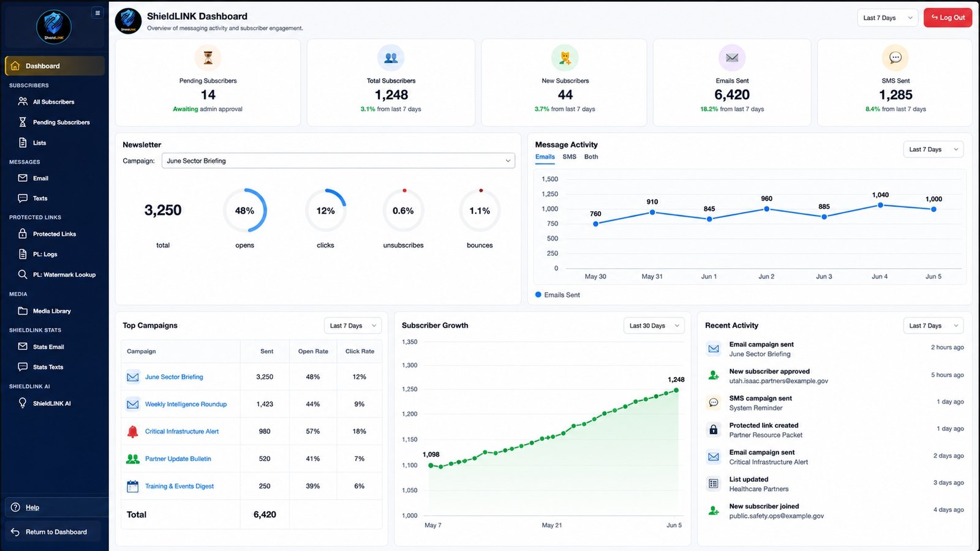Switch to the Both tab in Message Activity
This screenshot has width=980, height=551.
[x=591, y=157]
